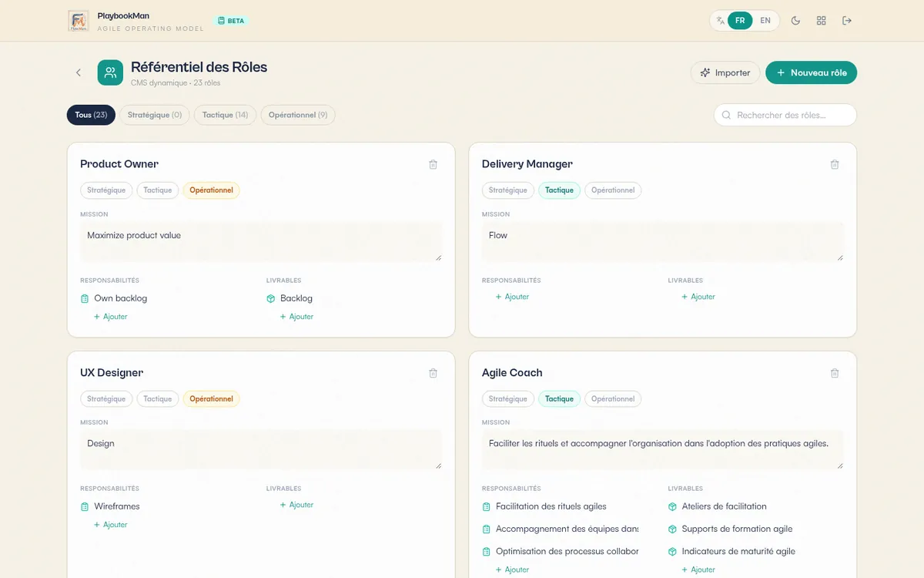
Task: Edit Agile Coach mission text area
Action: click(x=663, y=450)
